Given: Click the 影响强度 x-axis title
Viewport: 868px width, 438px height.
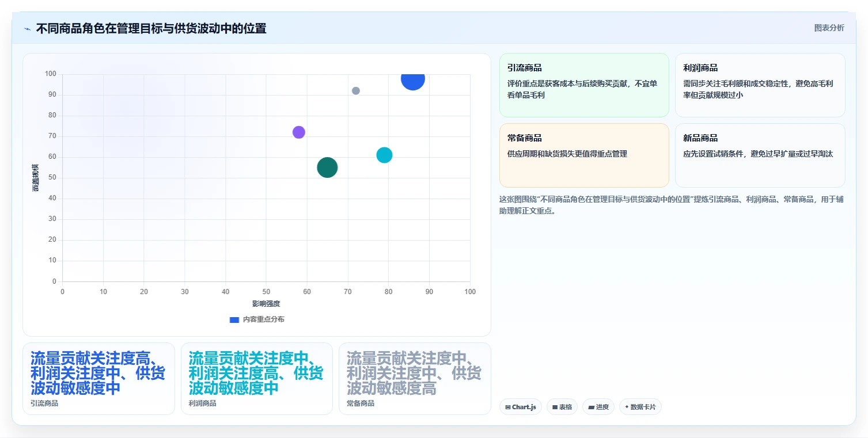Looking at the screenshot, I should [x=266, y=304].
